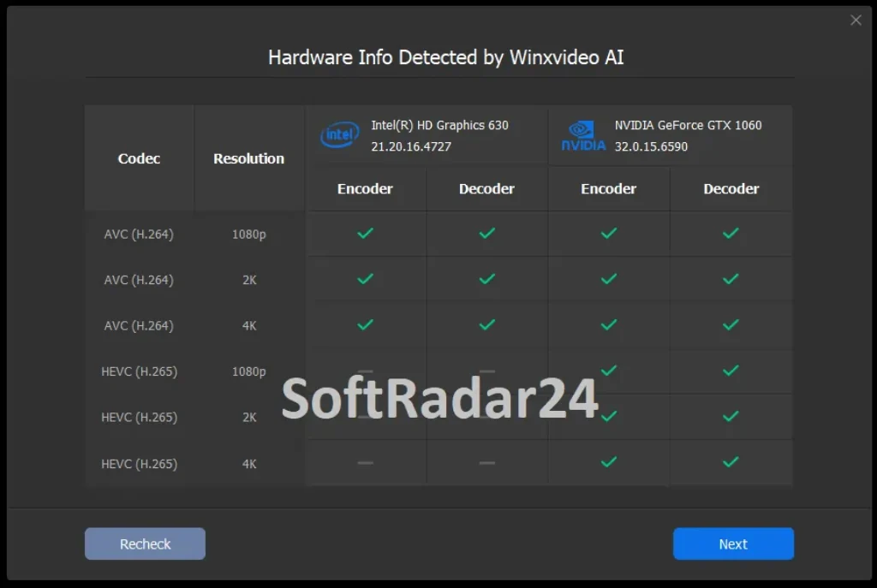The image size is (877, 588).
Task: Click the checkmark for AVC 4K NVIDIA Decoder
Action: point(730,325)
